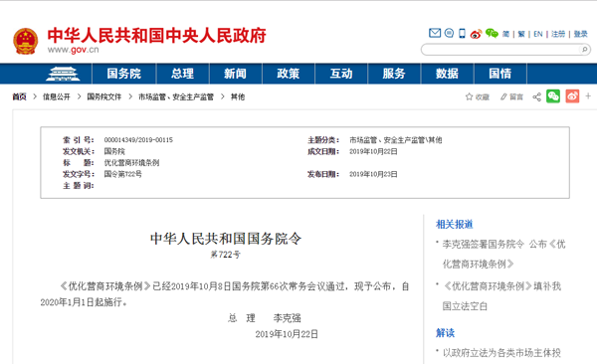Switch to traditional Chinese 繁
Screen dimensions: 597x364
[521, 34]
